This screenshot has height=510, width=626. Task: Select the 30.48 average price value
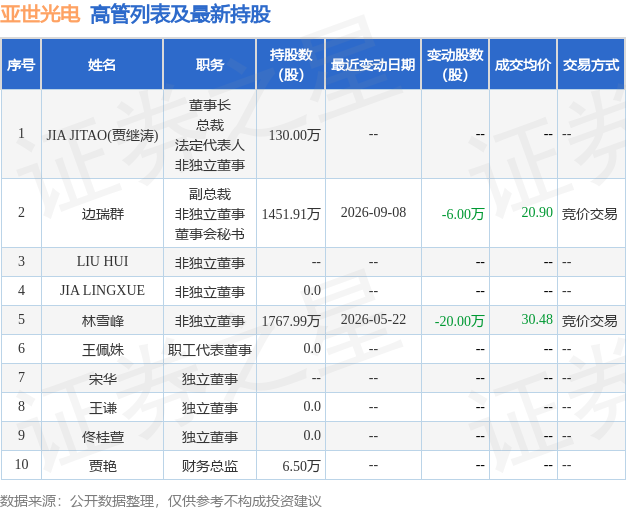point(537,319)
